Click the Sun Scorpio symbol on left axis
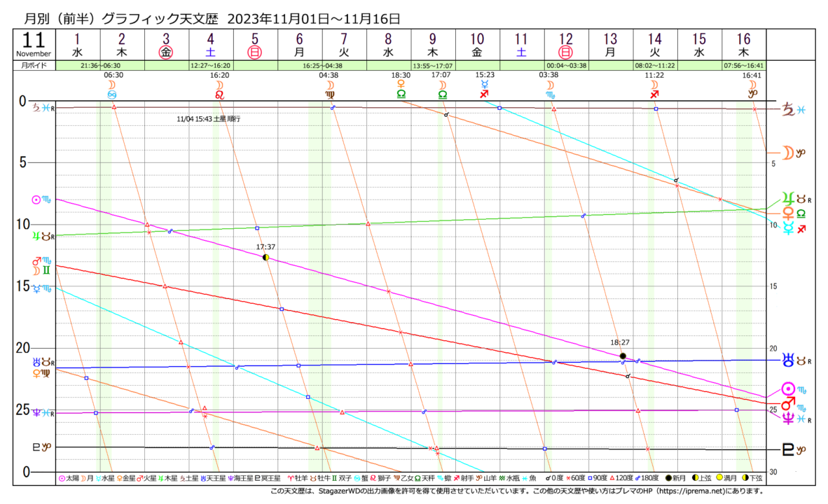This screenshot has width=828, height=504. pos(41,199)
